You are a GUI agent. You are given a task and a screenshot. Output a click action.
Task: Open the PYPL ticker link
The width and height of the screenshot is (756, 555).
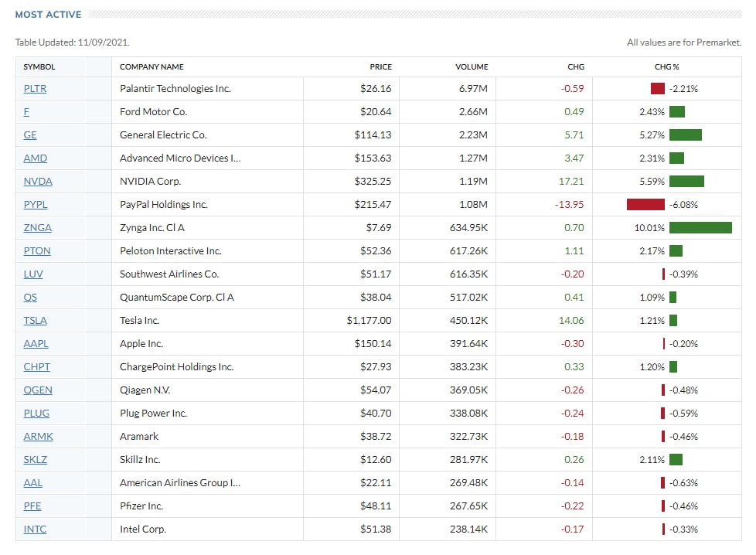pos(36,204)
